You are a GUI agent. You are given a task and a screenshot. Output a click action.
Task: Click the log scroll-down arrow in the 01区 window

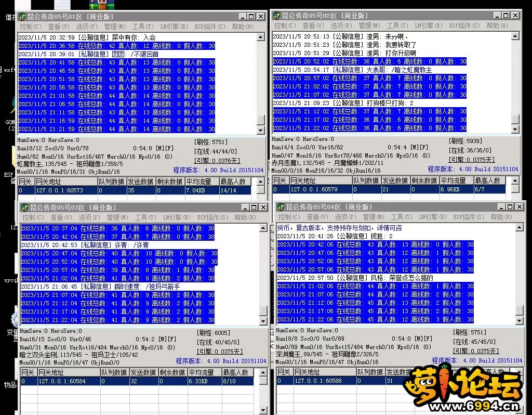pyautogui.click(x=261, y=130)
